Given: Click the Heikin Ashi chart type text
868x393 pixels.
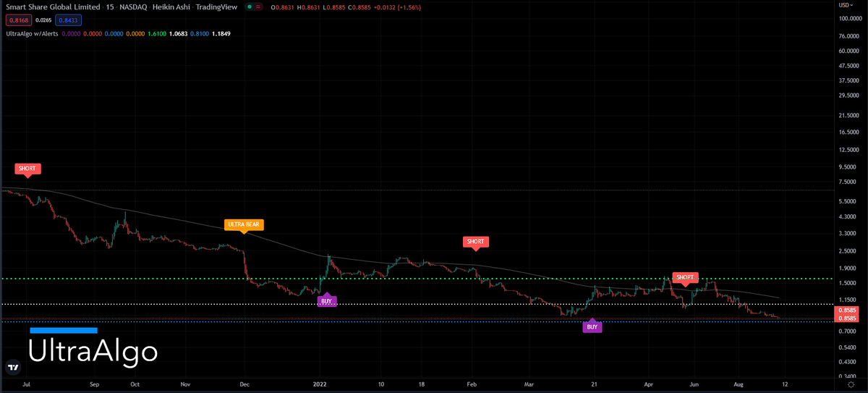Looking at the screenshot, I should pyautogui.click(x=172, y=7).
